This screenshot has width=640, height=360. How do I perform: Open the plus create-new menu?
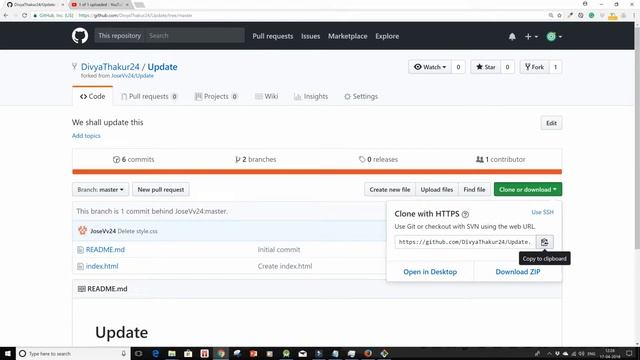coord(531,37)
